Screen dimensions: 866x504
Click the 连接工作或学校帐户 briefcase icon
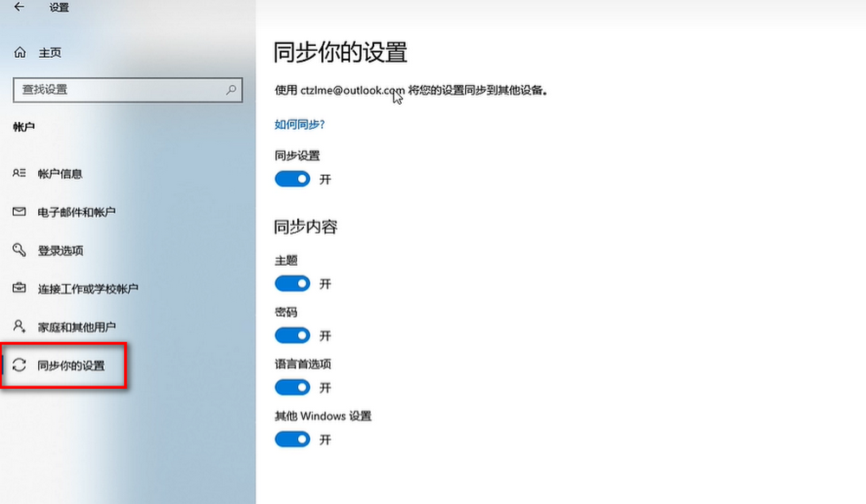[19, 288]
